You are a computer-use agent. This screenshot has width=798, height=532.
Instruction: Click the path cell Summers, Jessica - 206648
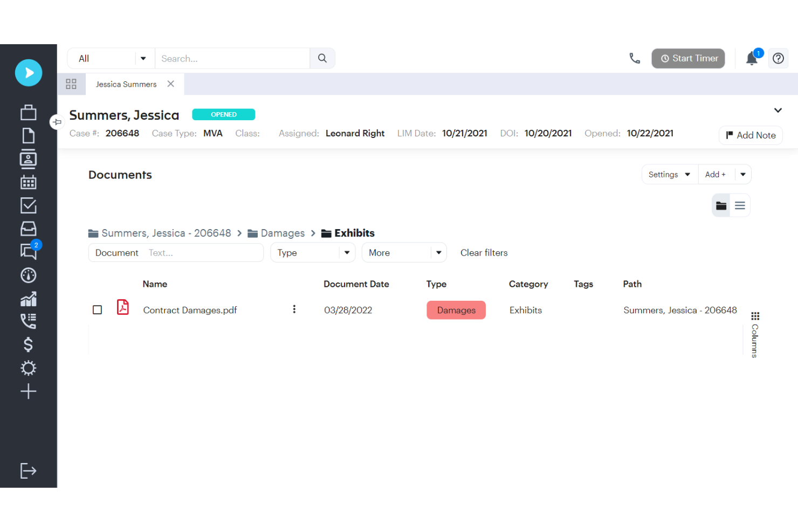pyautogui.click(x=680, y=310)
